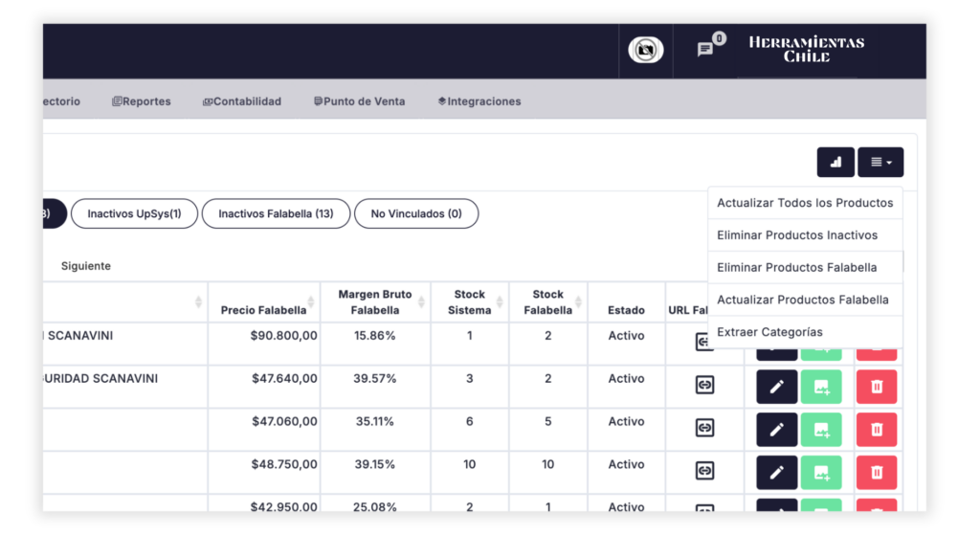Go to Siguiente page
This screenshot has width=980, height=535.
tap(86, 266)
